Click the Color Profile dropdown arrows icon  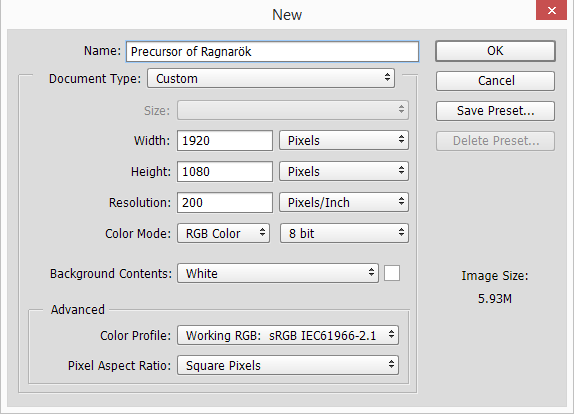(391, 335)
